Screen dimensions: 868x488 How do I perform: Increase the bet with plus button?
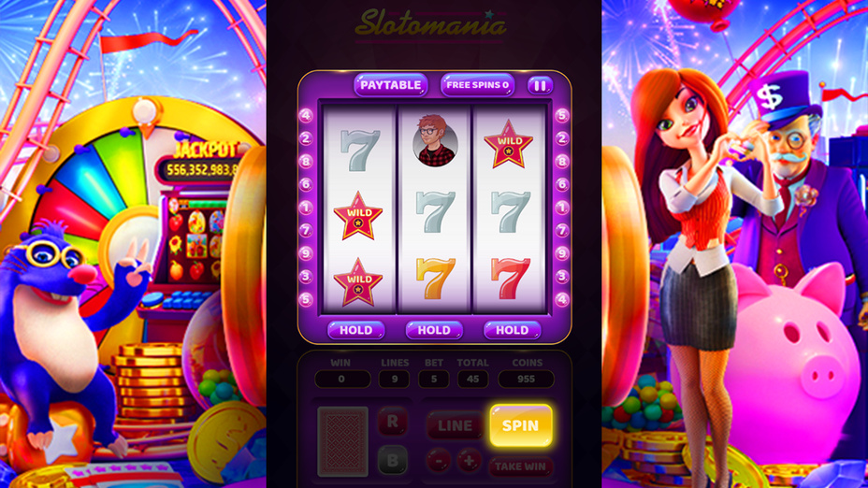tap(469, 460)
